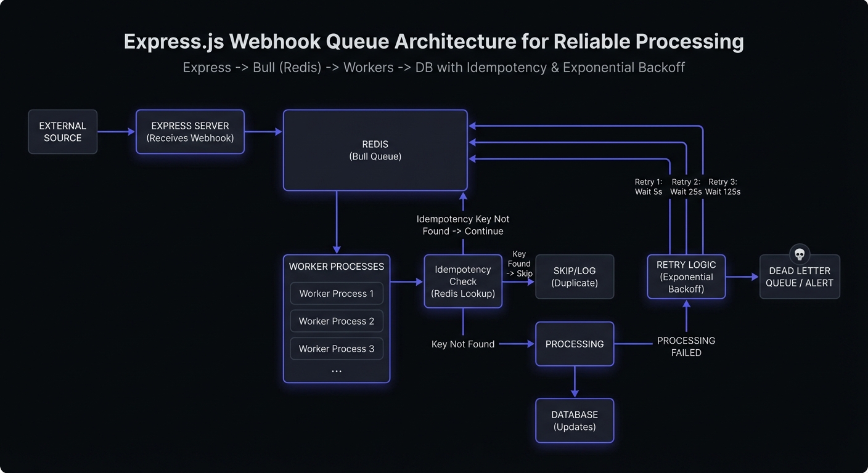The image size is (868, 473).
Task: Click the Retry 1: Wait 5s label
Action: point(649,187)
